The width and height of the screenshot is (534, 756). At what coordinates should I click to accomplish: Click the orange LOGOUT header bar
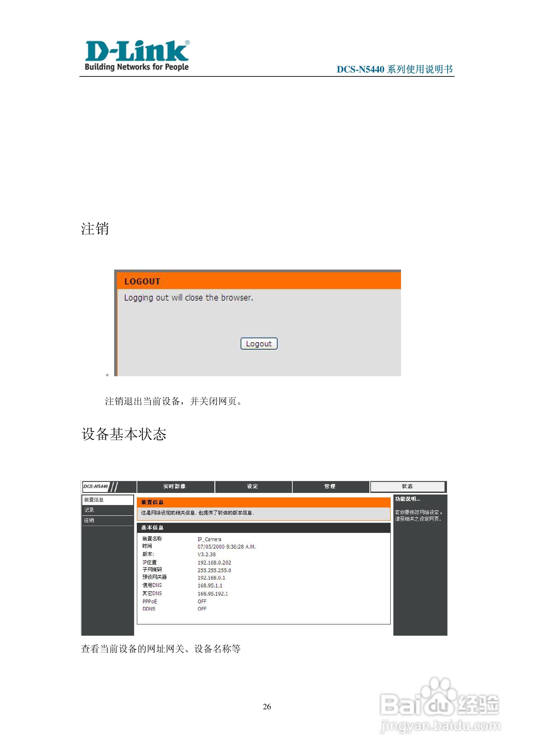(x=259, y=281)
